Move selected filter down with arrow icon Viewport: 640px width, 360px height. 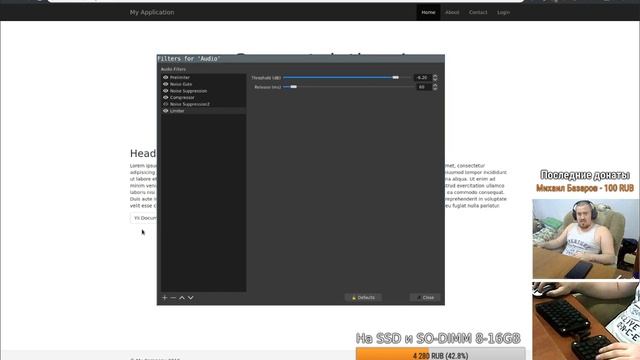point(190,298)
